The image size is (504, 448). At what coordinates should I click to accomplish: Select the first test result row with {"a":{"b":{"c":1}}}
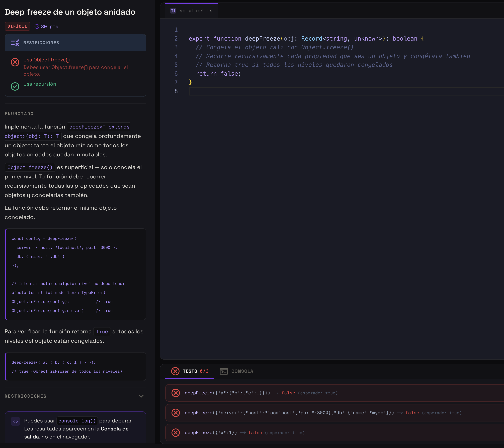pos(335,393)
